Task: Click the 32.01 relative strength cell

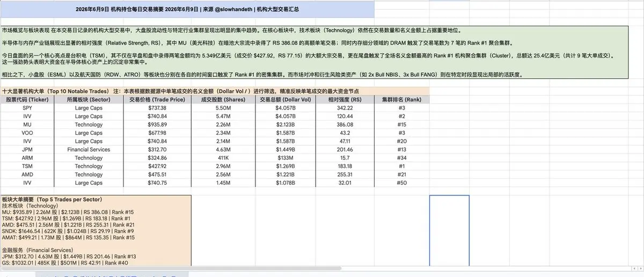Action: point(346,183)
